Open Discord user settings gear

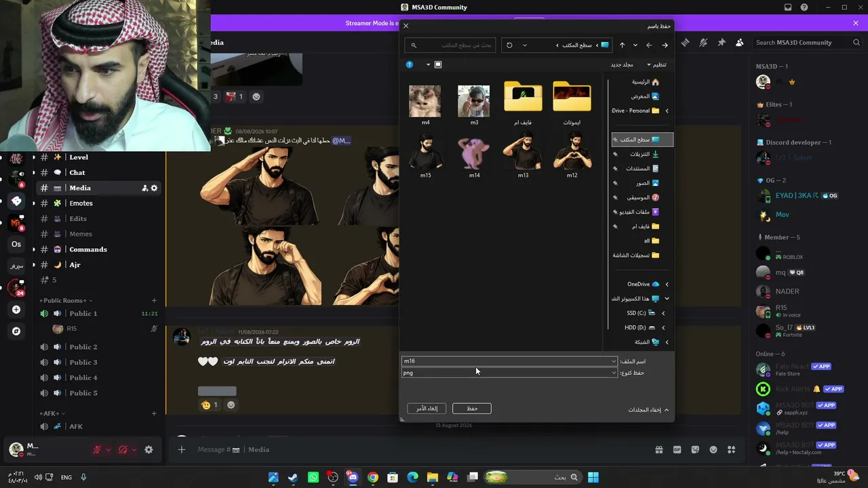(x=149, y=449)
